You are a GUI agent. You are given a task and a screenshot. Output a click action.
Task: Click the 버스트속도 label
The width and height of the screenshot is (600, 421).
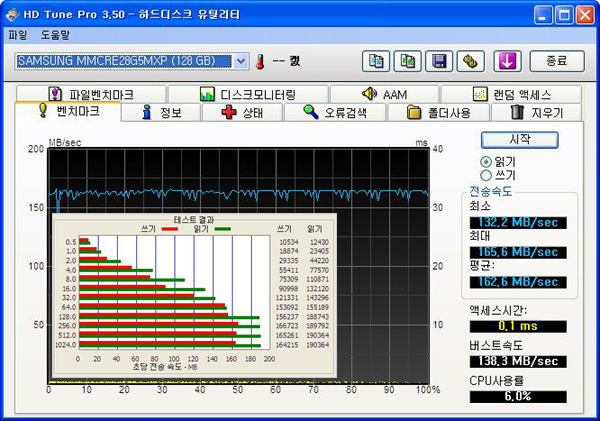496,346
